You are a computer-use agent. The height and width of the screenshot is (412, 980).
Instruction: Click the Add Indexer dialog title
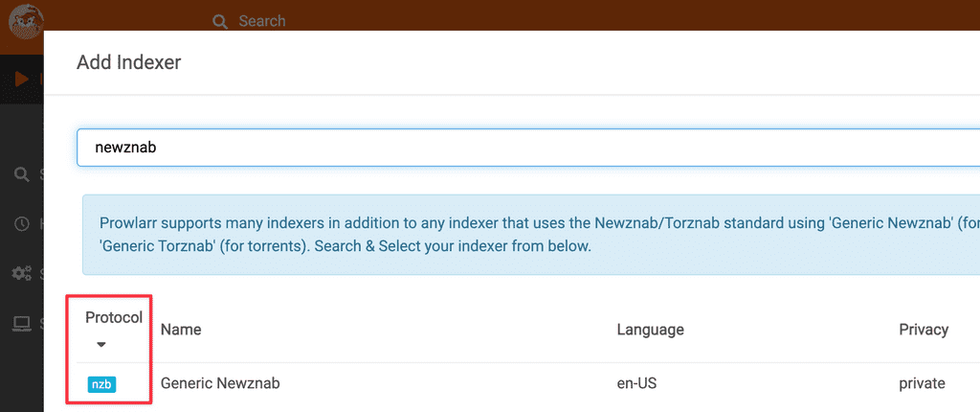coord(129,63)
